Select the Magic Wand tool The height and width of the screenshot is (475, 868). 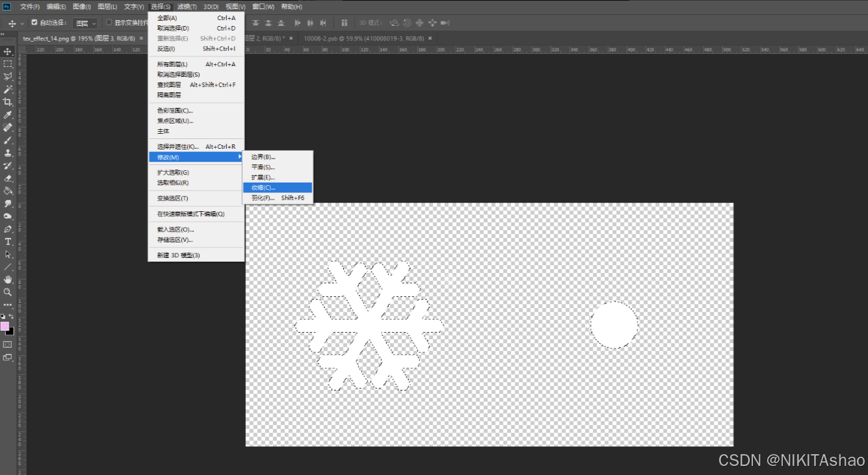[8, 89]
